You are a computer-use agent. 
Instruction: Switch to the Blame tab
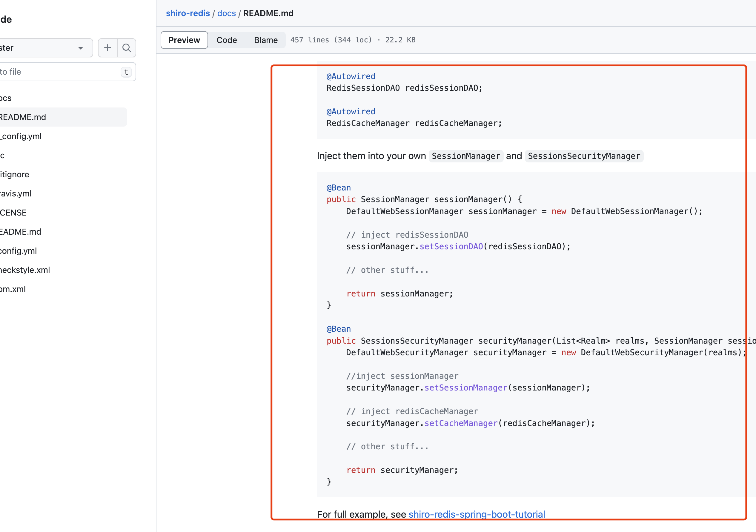pos(266,40)
